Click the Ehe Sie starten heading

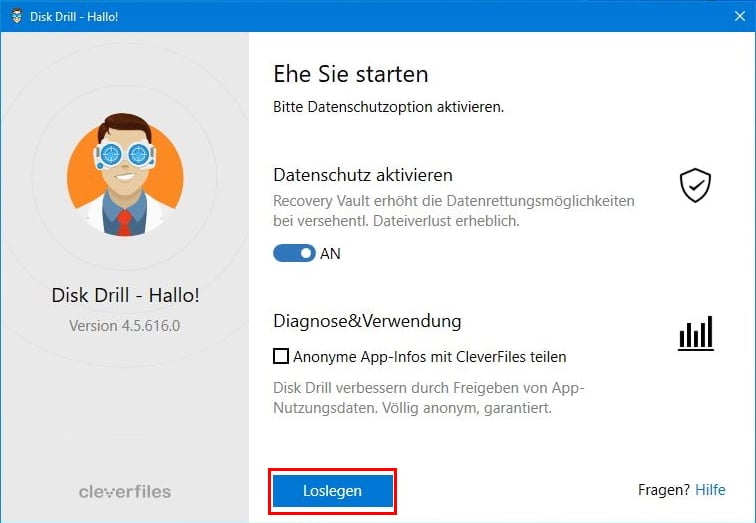[x=351, y=74]
